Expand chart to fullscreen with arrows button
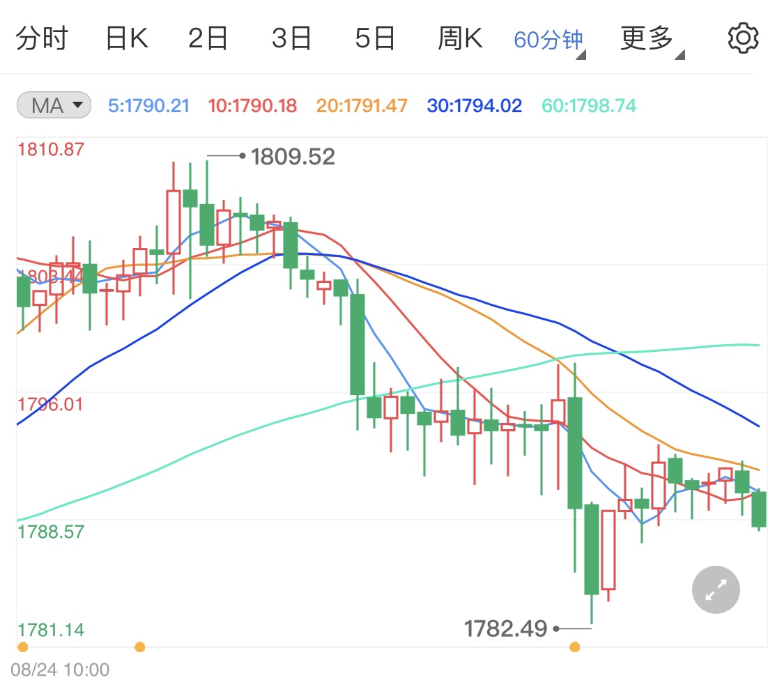 tap(716, 589)
